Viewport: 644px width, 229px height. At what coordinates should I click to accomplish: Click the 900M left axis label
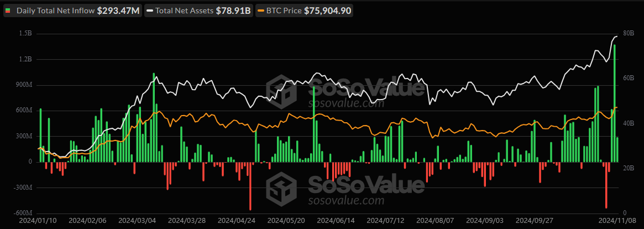point(24,85)
